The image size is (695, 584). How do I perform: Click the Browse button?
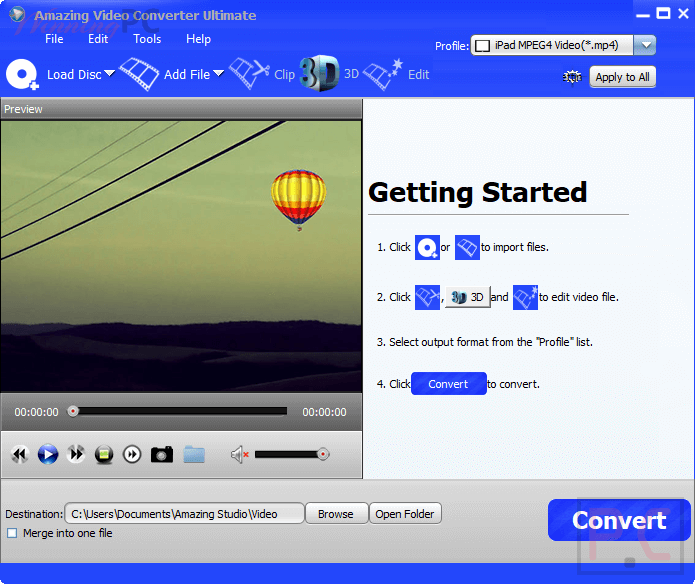click(x=336, y=514)
